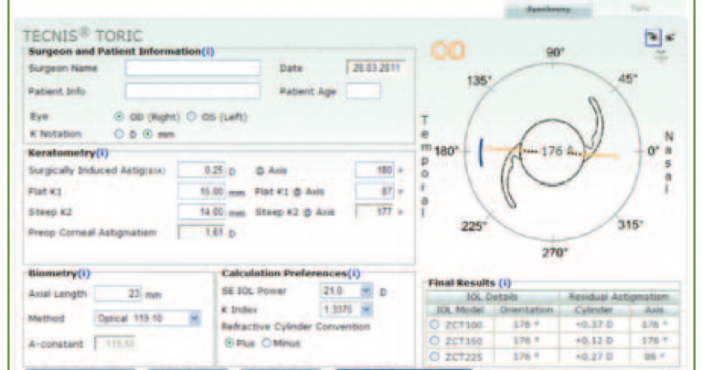702x370 pixels.
Task: Select the ZCT225 IOL model
Action: tap(434, 357)
